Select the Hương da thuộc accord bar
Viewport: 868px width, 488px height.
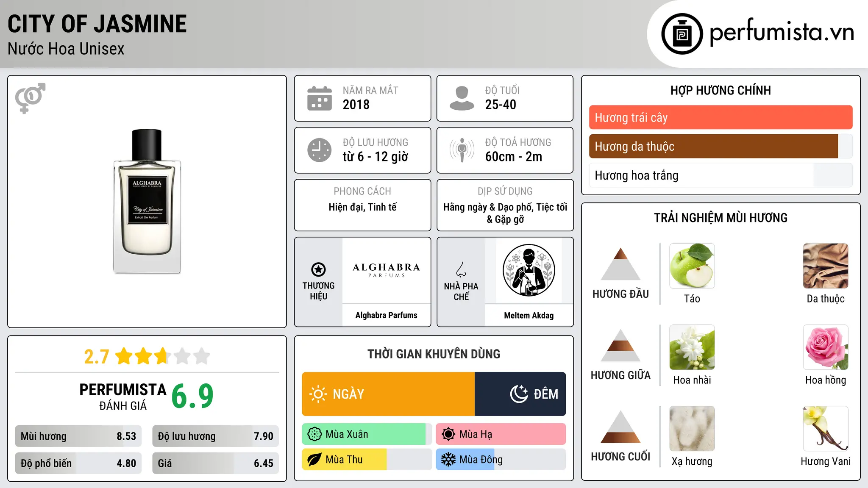(721, 146)
